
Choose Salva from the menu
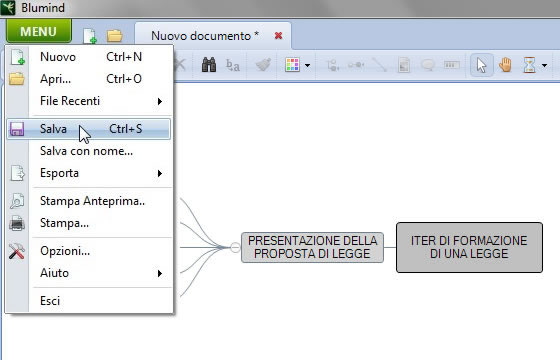pos(89,129)
